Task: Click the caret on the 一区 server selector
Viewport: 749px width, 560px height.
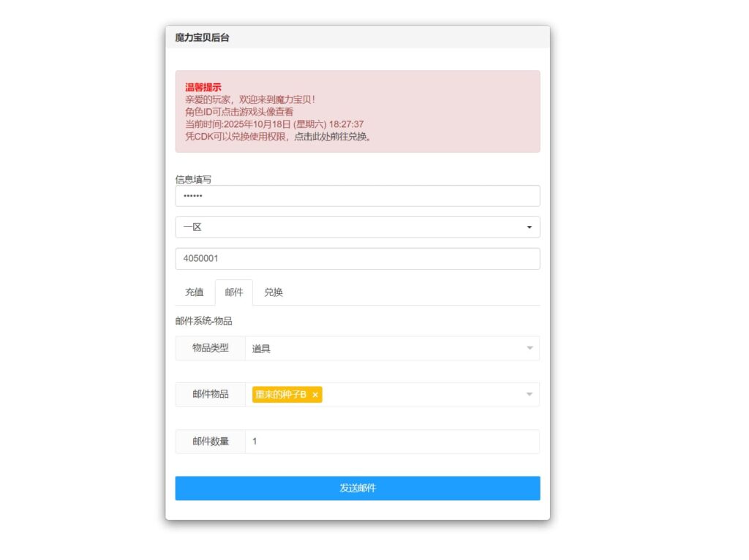Action: pyautogui.click(x=529, y=227)
